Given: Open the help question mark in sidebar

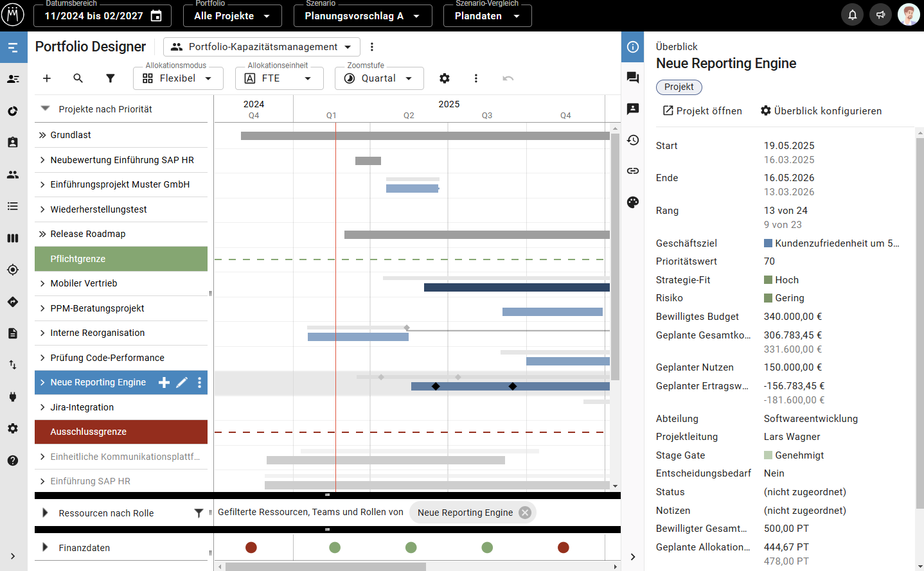Looking at the screenshot, I should [13, 461].
